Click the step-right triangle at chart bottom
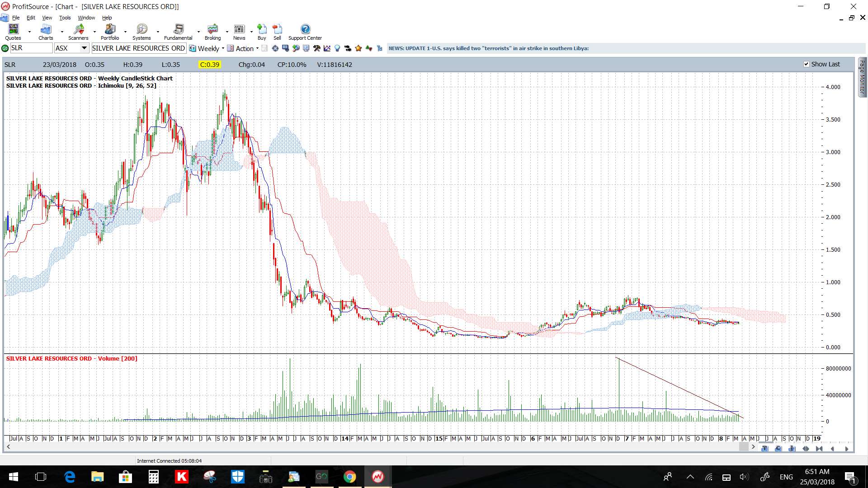This screenshot has height=488, width=868. tap(846, 449)
